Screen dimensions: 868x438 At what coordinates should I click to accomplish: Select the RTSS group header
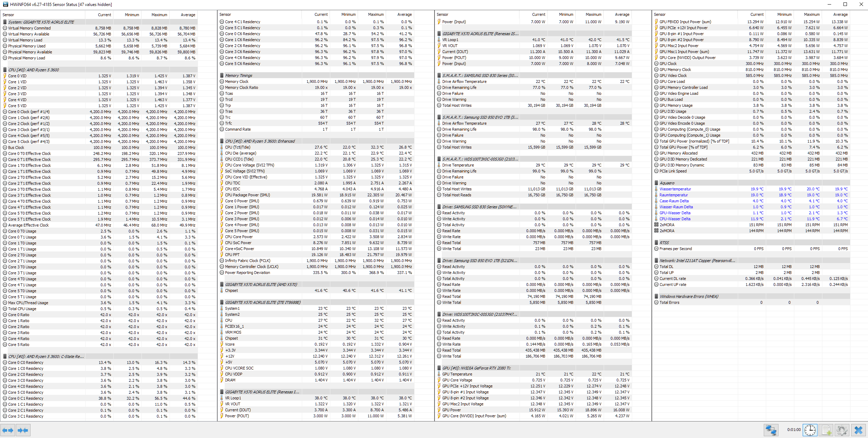(x=751, y=243)
